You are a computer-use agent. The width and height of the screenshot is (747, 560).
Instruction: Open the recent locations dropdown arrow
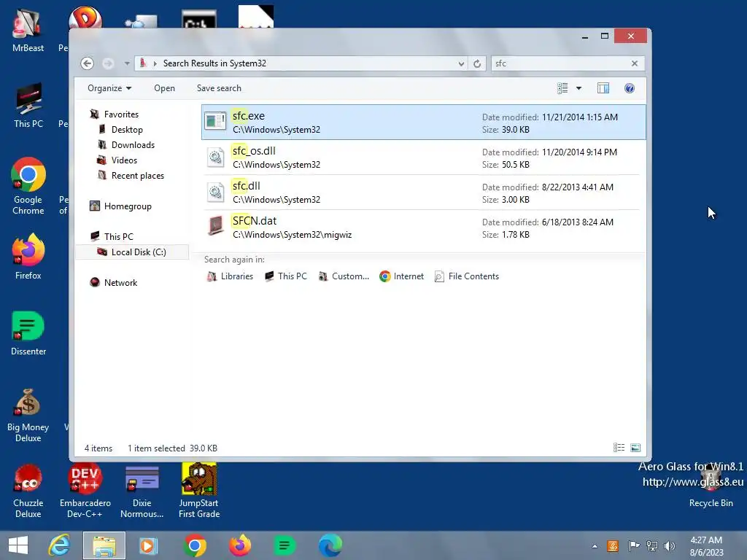(x=127, y=63)
